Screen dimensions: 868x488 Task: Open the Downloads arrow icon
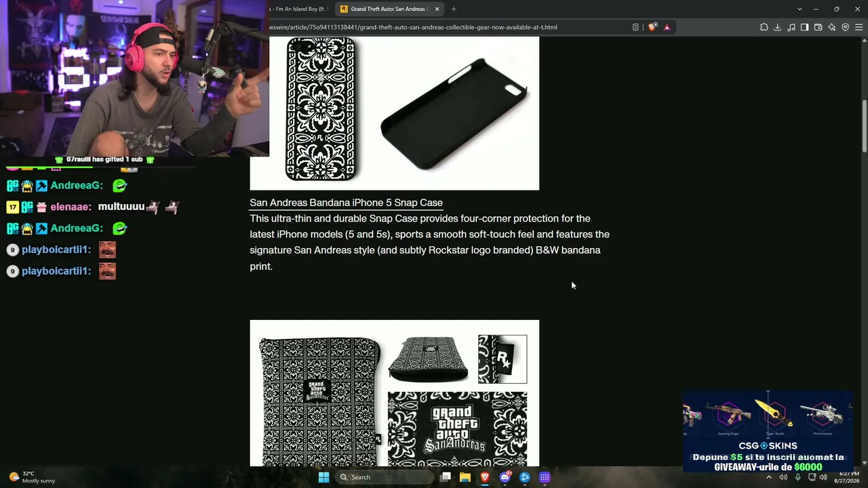coord(778,27)
